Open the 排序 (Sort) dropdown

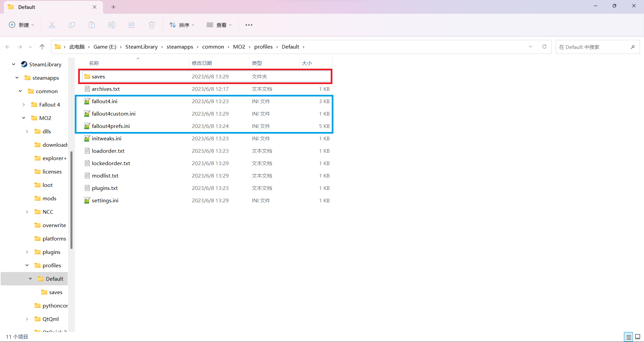(182, 25)
